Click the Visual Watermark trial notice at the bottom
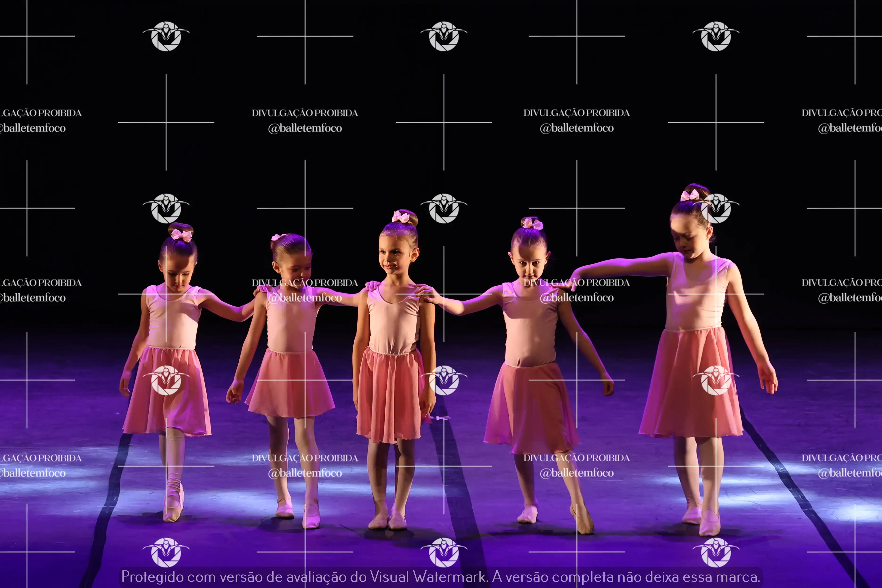The height and width of the screenshot is (588, 882). coord(441,576)
